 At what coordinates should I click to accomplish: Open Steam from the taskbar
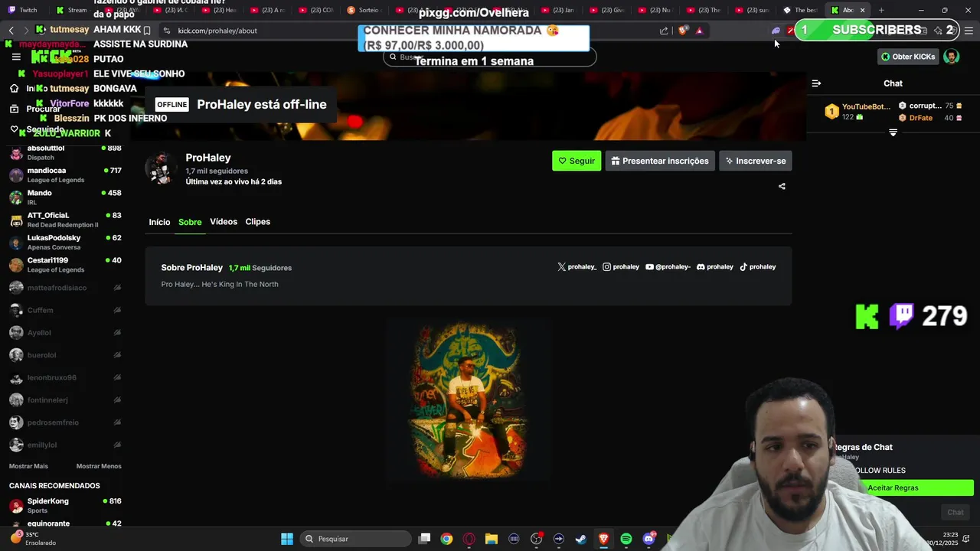tap(581, 539)
